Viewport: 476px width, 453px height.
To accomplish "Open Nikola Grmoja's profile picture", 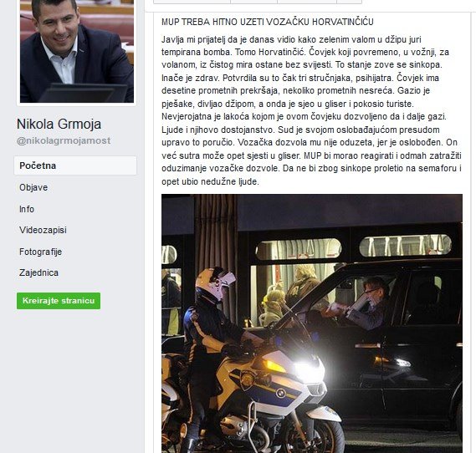I will tap(76, 51).
